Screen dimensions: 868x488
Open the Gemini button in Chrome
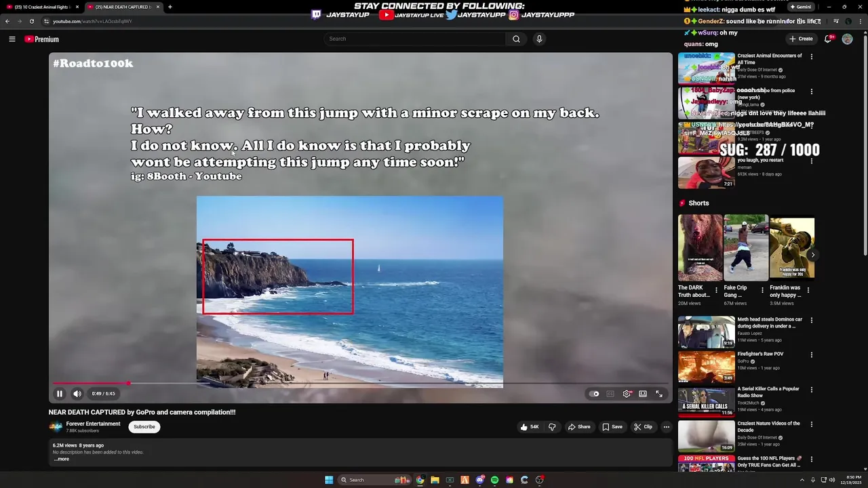click(x=801, y=7)
